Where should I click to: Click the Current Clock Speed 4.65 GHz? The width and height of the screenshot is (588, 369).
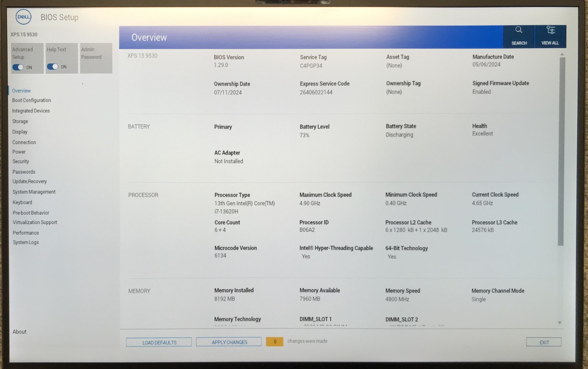483,203
